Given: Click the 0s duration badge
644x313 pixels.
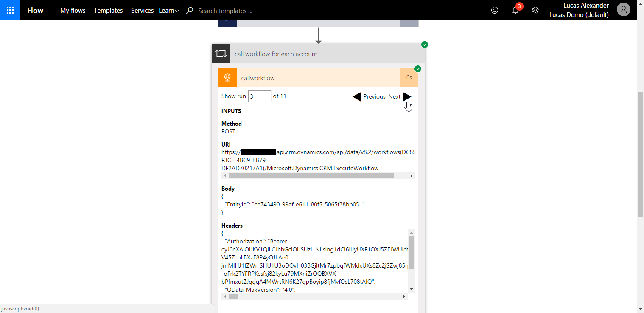Looking at the screenshot, I should (409, 78).
